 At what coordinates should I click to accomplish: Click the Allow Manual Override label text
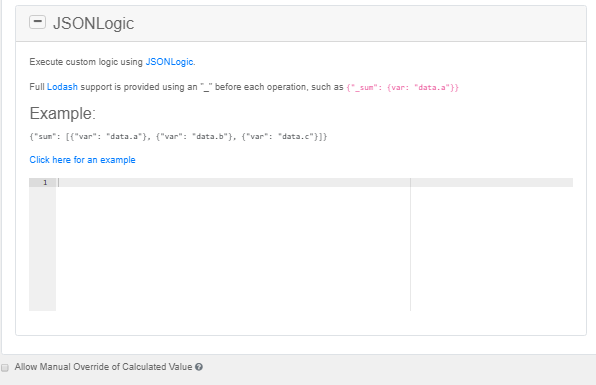103,367
